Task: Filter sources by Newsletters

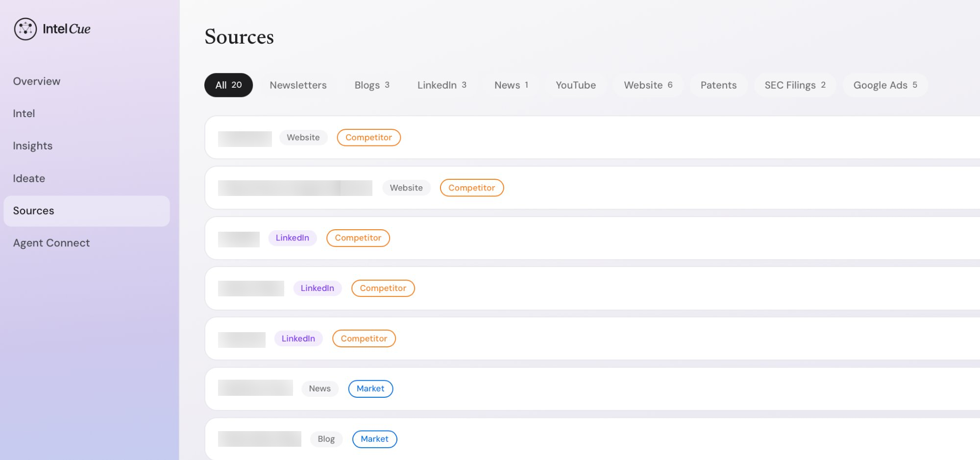Action: click(298, 85)
